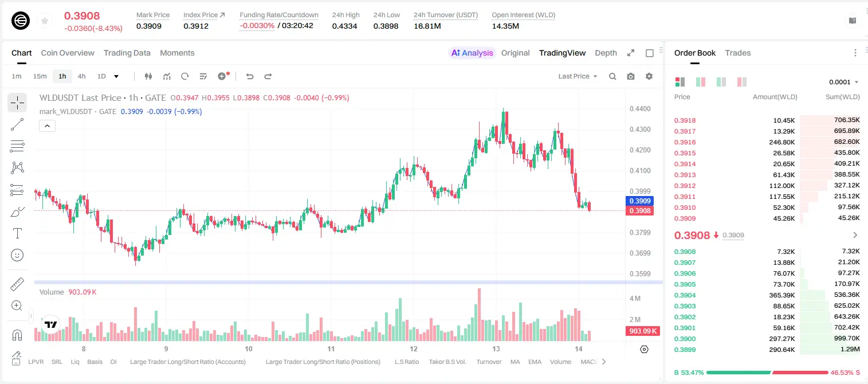Image resolution: width=868 pixels, height=384 pixels.
Task: Choose the text annotation tool
Action: pos(17,233)
